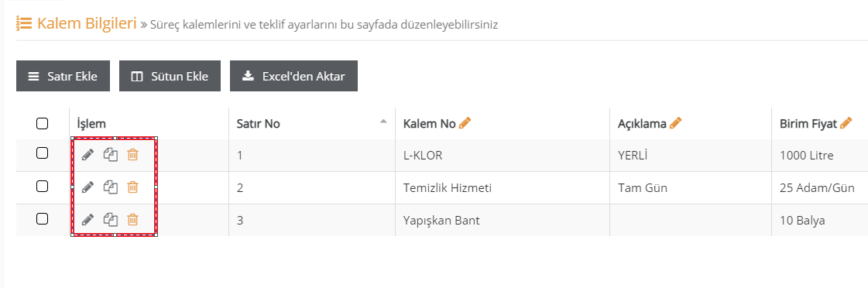Click the Satır Ekle button
The height and width of the screenshot is (288, 868).
coord(63,76)
